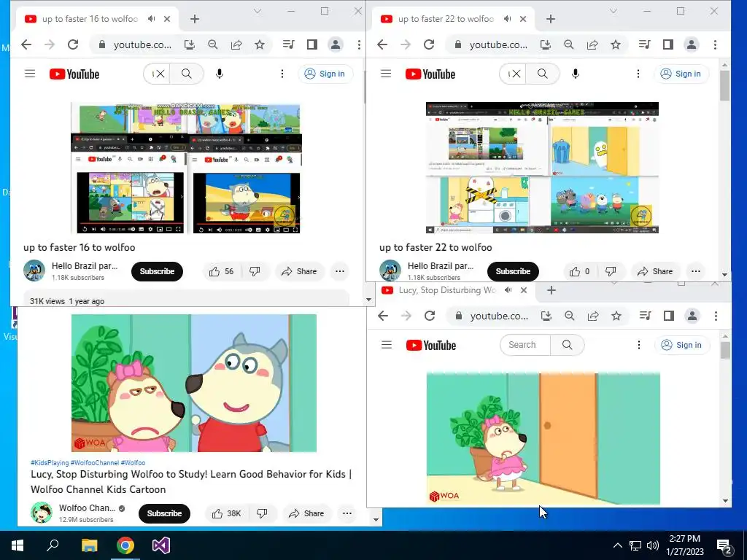The image size is (747, 560).
Task: Toggle side panel in 'up to faster 16' window
Action: (312, 44)
